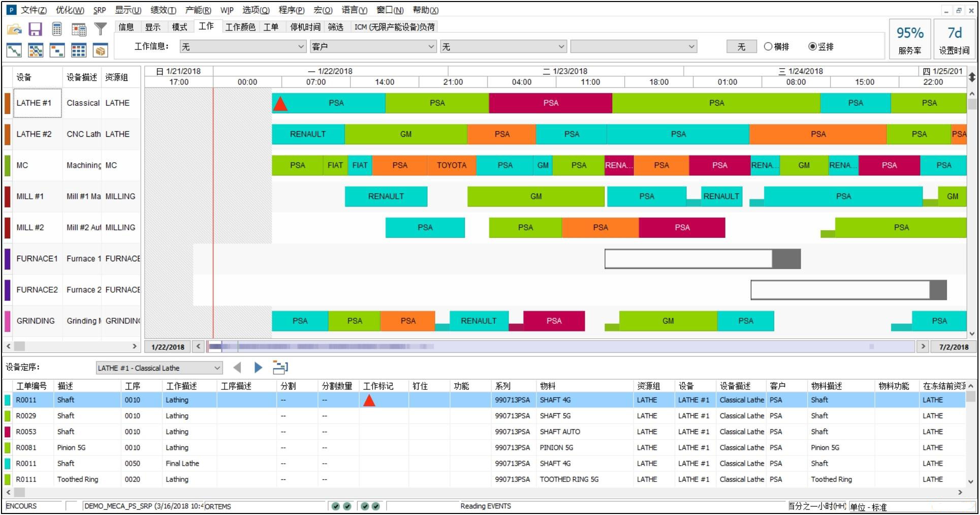
Task: Click the second green check status icon
Action: (347, 506)
